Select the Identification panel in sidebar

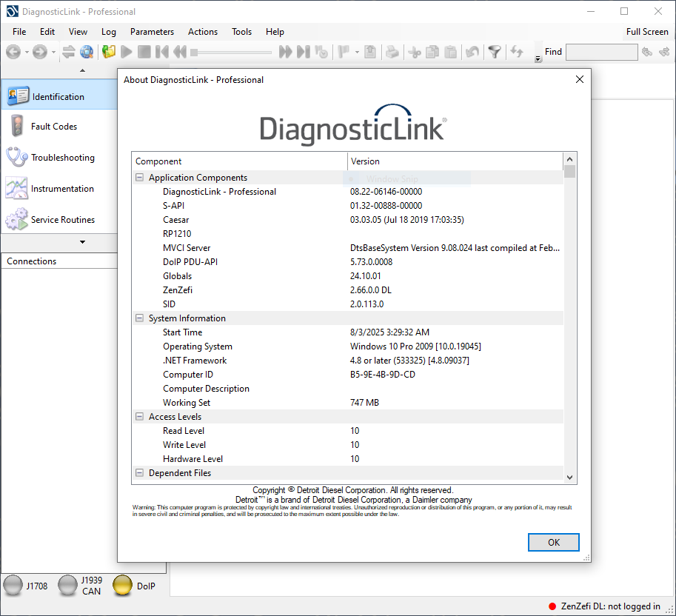[x=59, y=96]
